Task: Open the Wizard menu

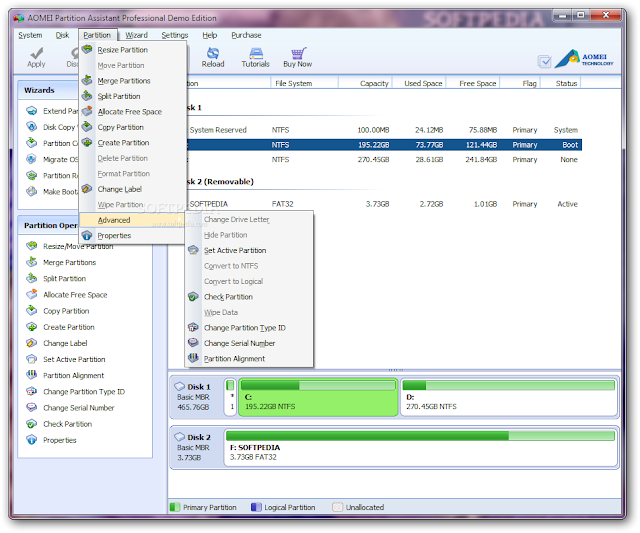Action: click(136, 35)
